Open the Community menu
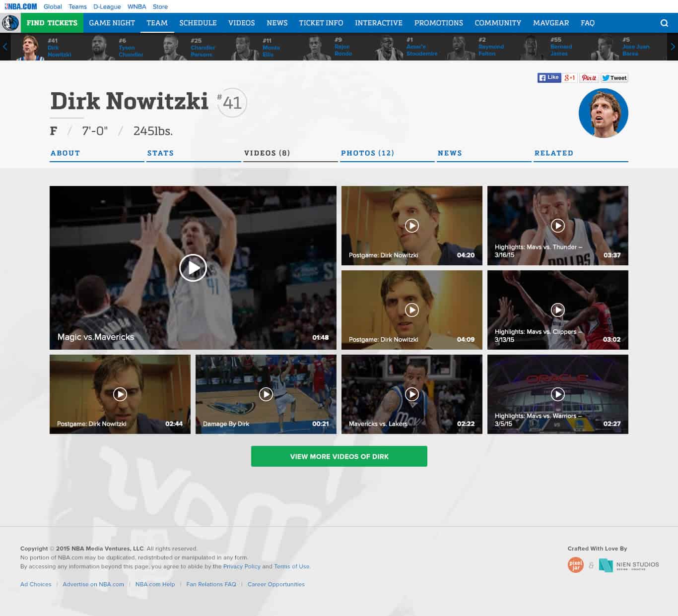Viewport: 678px width, 616px height. tap(498, 23)
